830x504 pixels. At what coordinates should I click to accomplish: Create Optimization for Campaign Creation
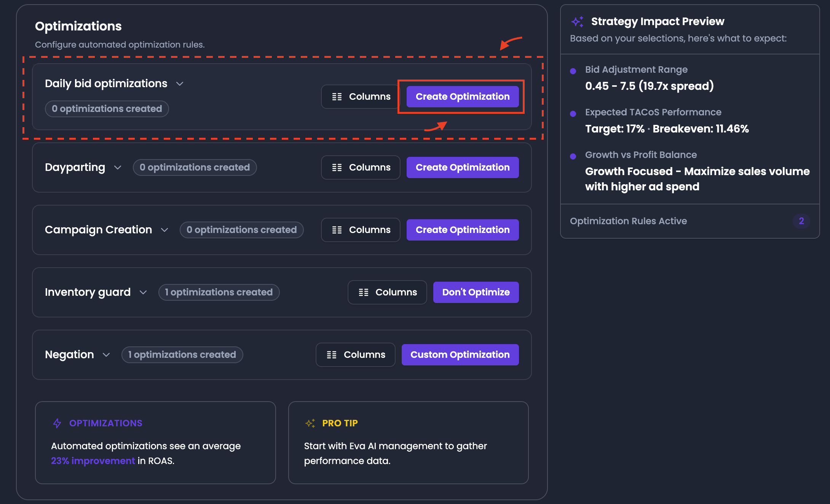point(463,230)
